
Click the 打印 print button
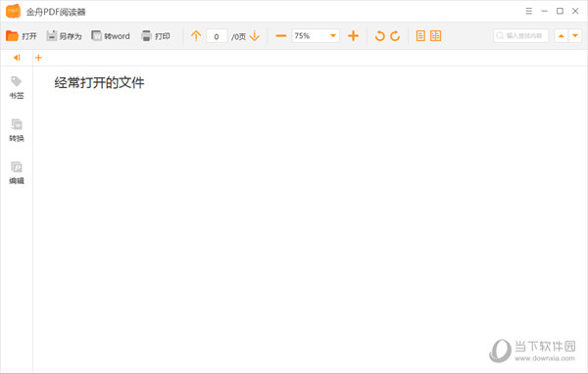[155, 36]
